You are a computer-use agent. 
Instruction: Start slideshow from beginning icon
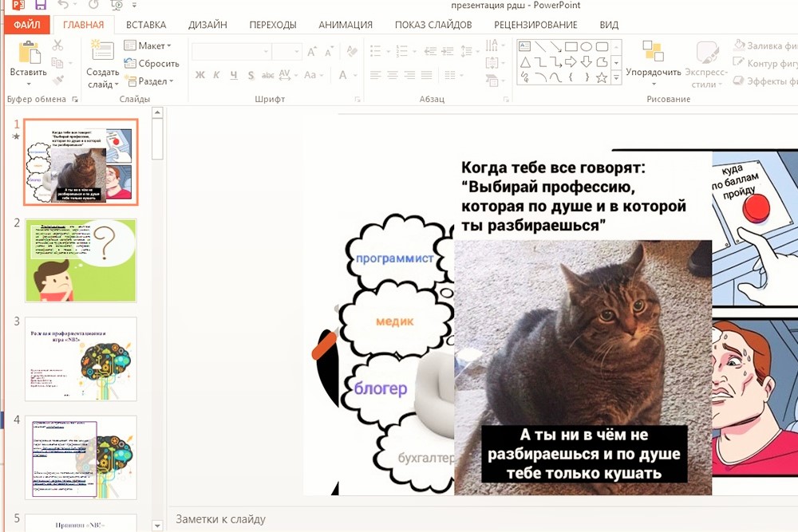(x=117, y=5)
